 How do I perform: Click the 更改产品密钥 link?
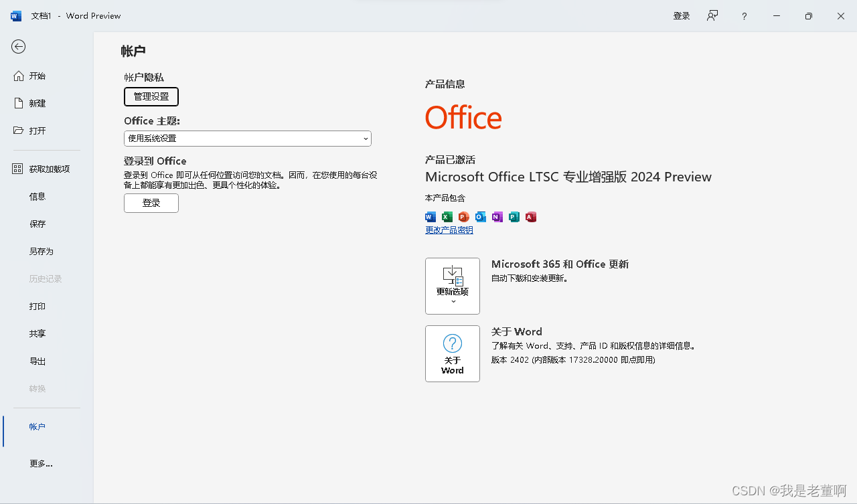tap(449, 230)
